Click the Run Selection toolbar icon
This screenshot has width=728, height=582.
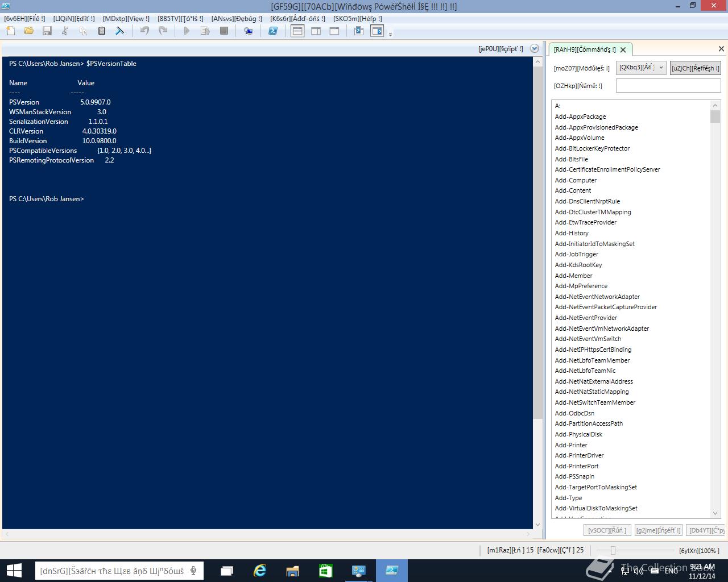tap(205, 31)
